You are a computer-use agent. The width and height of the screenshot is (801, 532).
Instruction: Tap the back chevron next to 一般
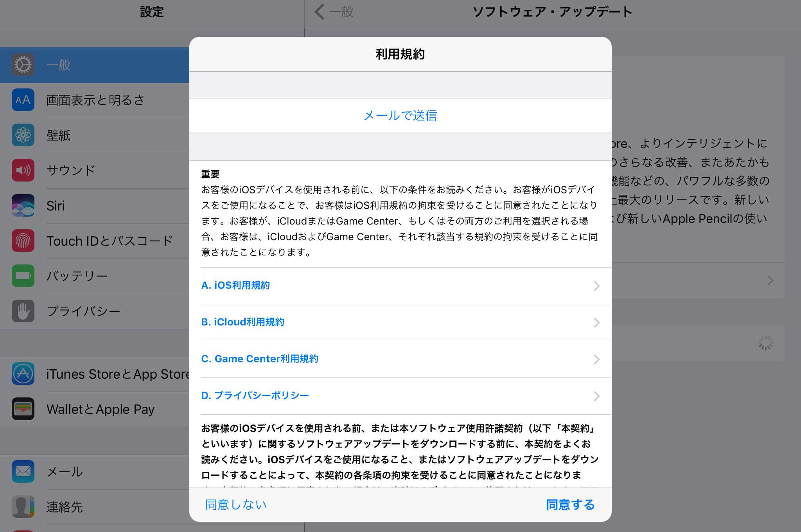click(320, 12)
